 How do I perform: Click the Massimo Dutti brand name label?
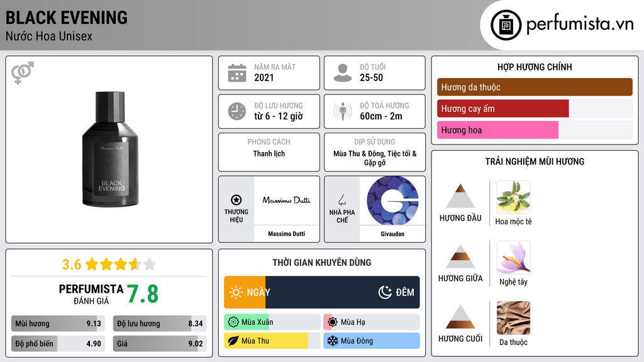[x=286, y=234]
